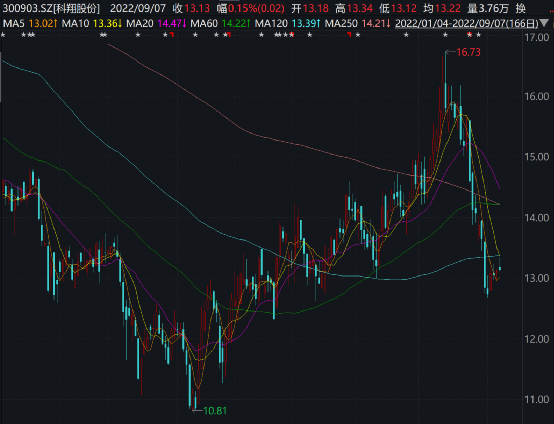Click the 14.00 price axis label
This screenshot has height=424, width=554.
(x=537, y=217)
